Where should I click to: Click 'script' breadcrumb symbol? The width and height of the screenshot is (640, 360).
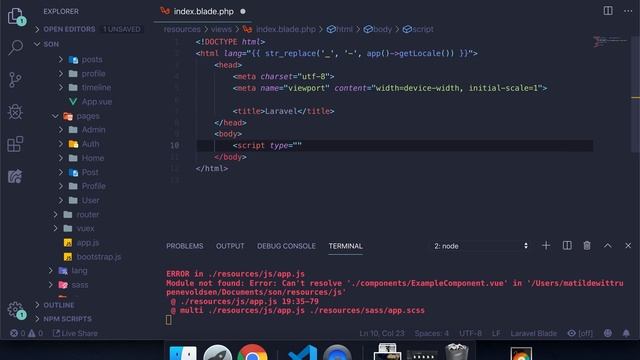click(x=418, y=29)
